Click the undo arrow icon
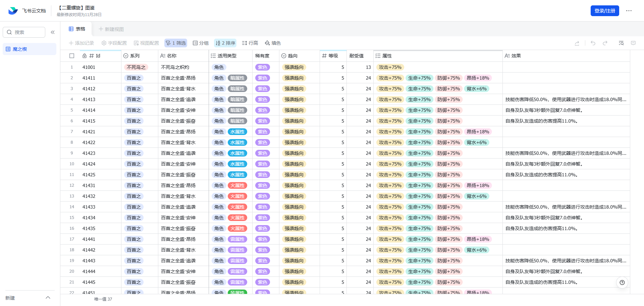The width and height of the screenshot is (644, 306). [x=593, y=43]
